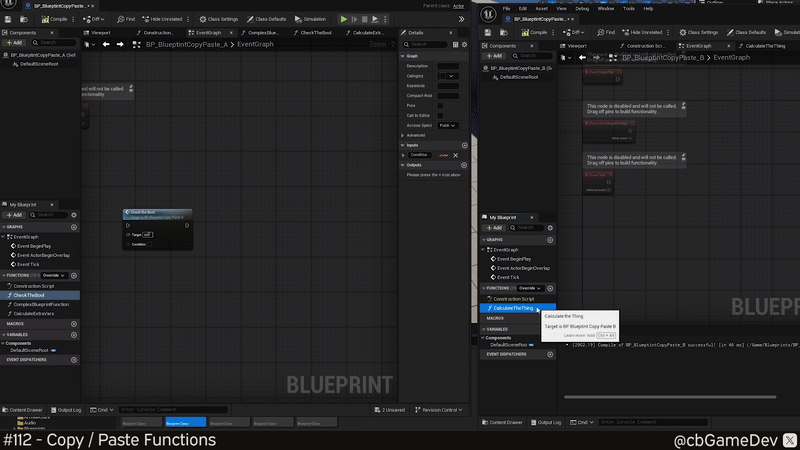Click the Eject icon beside stop
Viewport: 800px width, 450px height.
point(375,19)
